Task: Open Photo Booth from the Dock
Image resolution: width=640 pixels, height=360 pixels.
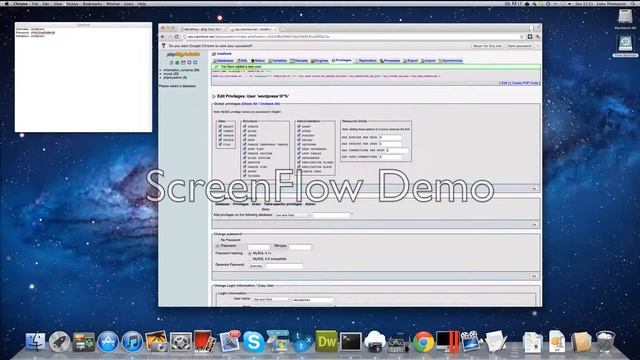Action: click(204, 341)
